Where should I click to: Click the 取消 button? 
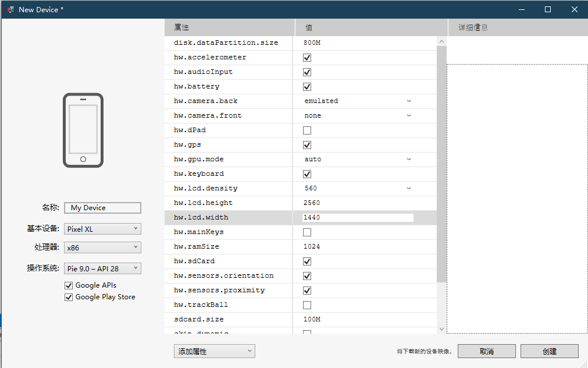pos(486,351)
